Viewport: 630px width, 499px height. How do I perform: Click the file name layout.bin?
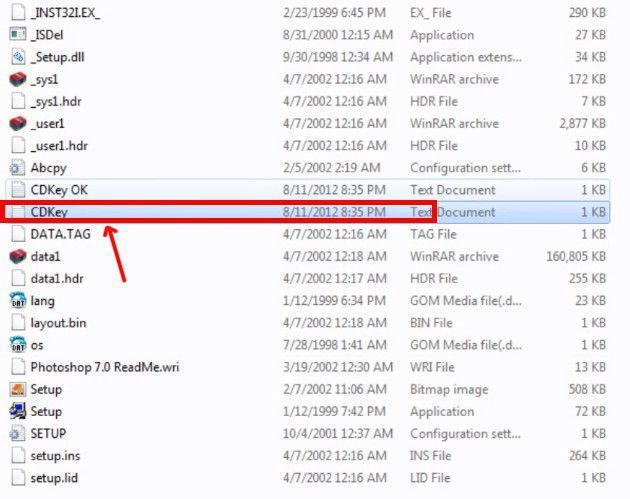click(58, 323)
